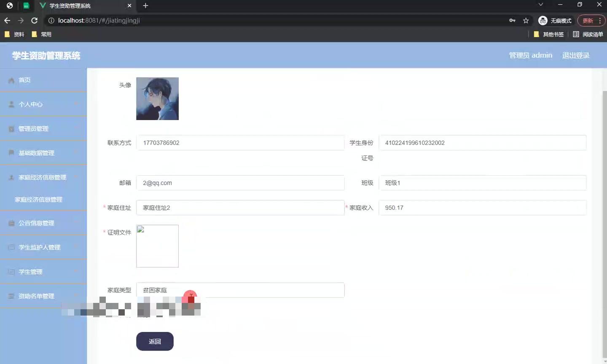607x364 pixels.
Task: Click the 邮箱 input field
Action: click(240, 183)
